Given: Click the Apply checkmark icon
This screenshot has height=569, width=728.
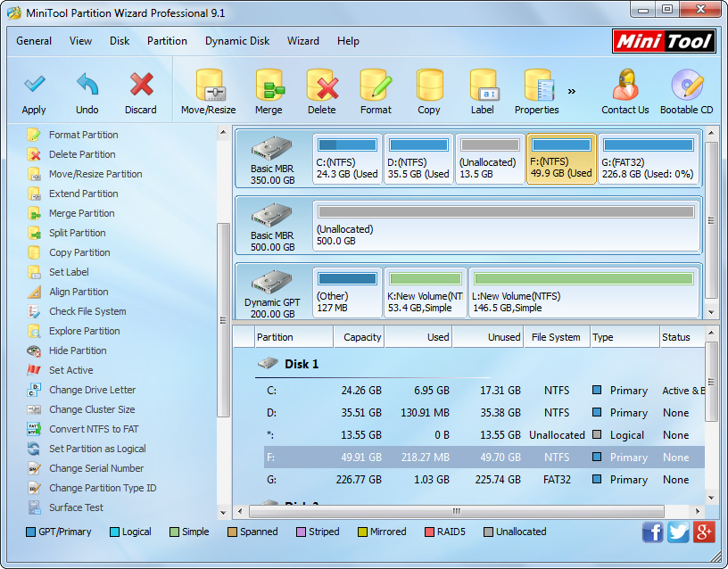Looking at the screenshot, I should pyautogui.click(x=35, y=84).
